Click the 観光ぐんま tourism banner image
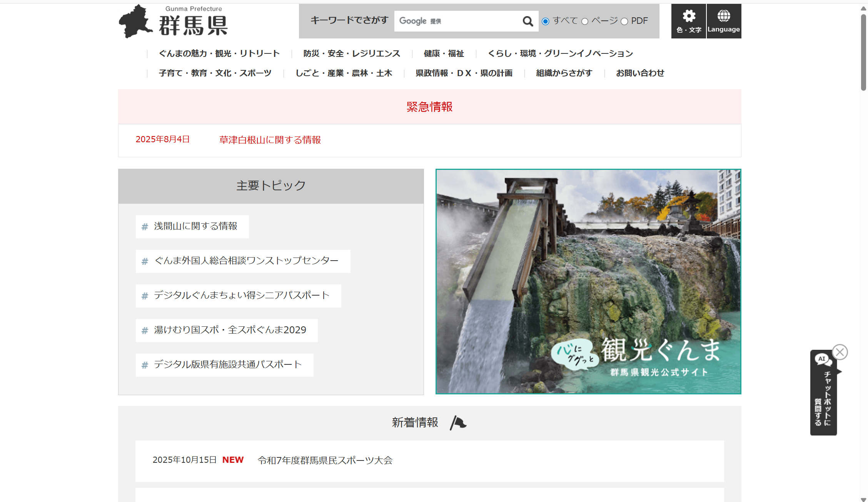 point(588,281)
